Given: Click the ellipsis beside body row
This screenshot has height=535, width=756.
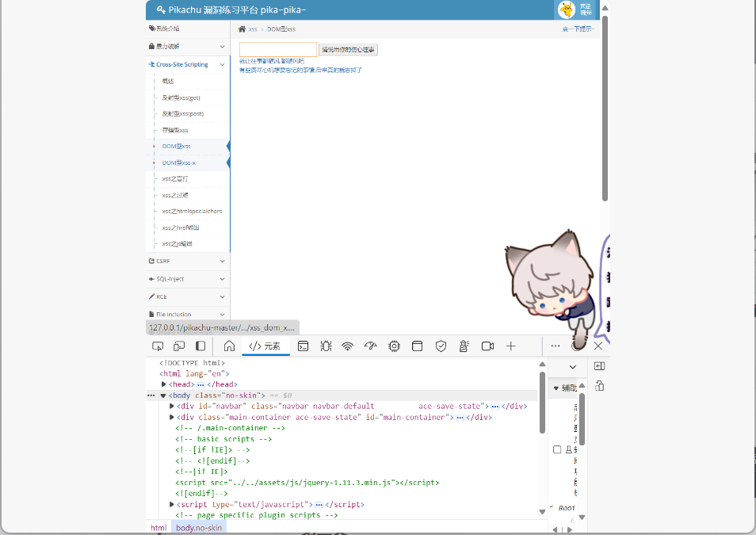Looking at the screenshot, I should click(x=151, y=396).
